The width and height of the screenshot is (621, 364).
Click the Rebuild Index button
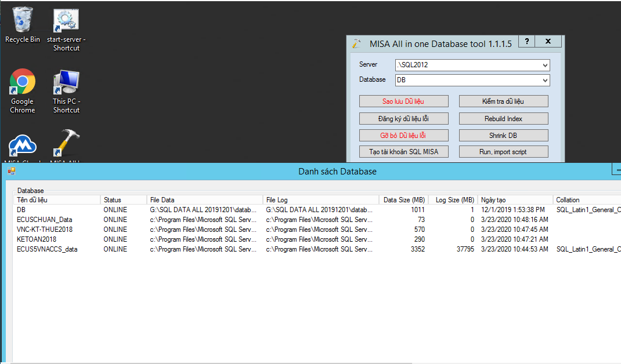coord(503,119)
